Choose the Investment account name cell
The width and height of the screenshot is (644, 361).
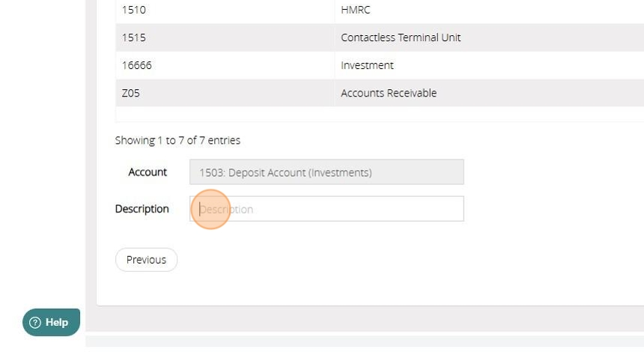(367, 65)
